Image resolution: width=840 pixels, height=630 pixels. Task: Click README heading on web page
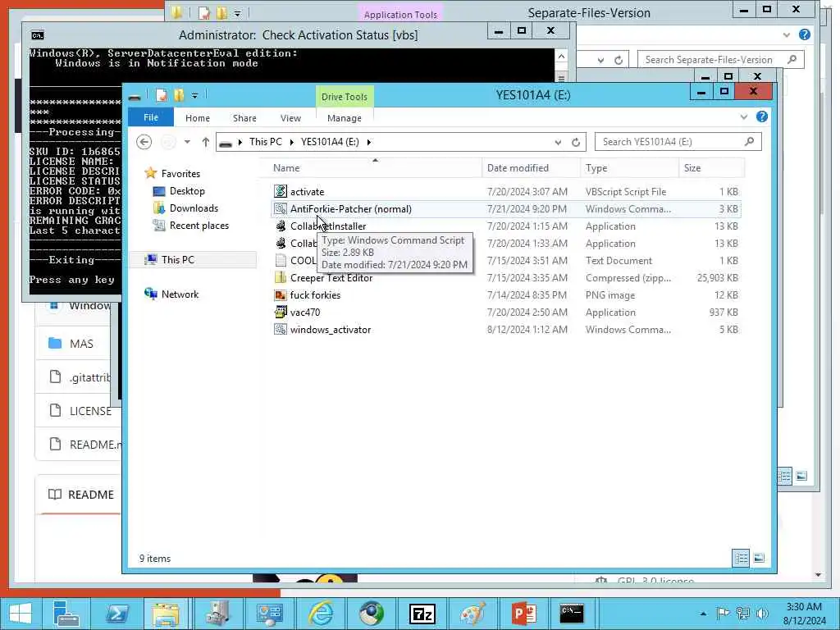90,495
